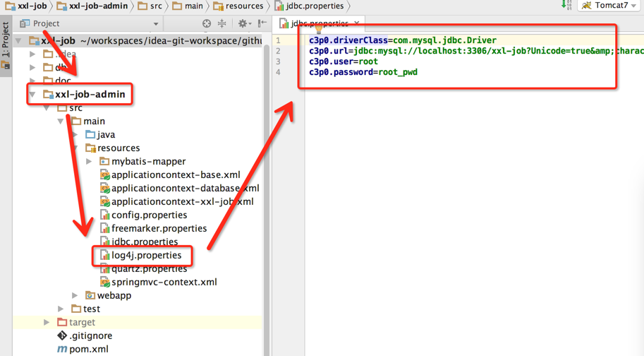The image size is (644, 356).
Task: Click the Maven icon beside pom.xml
Action: point(62,349)
